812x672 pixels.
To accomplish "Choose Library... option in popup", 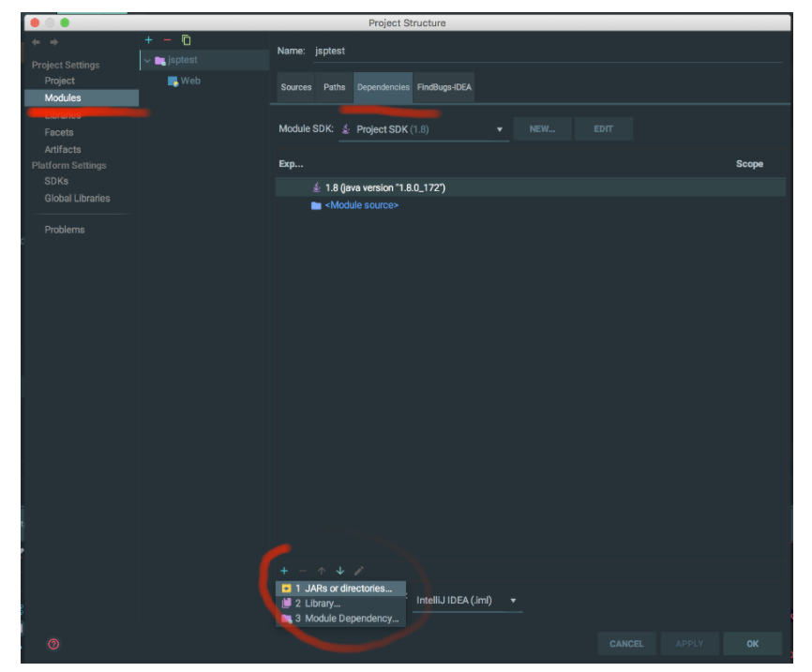I will (340, 604).
